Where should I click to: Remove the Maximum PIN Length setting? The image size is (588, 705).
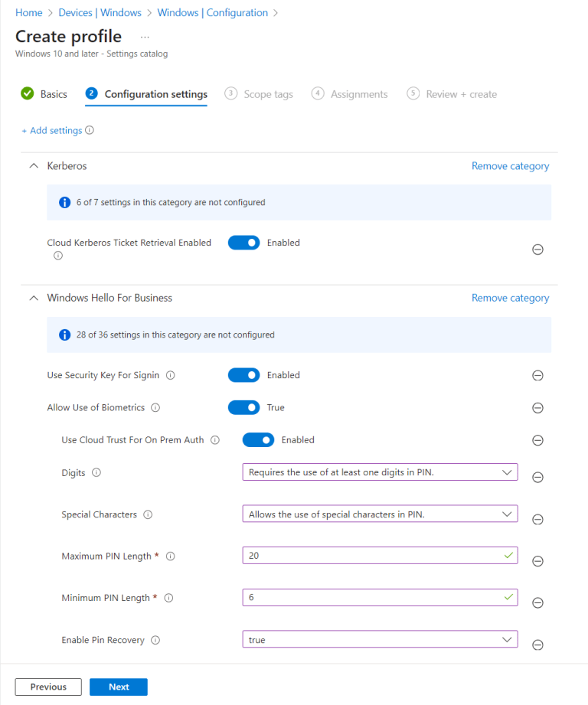coord(537,561)
